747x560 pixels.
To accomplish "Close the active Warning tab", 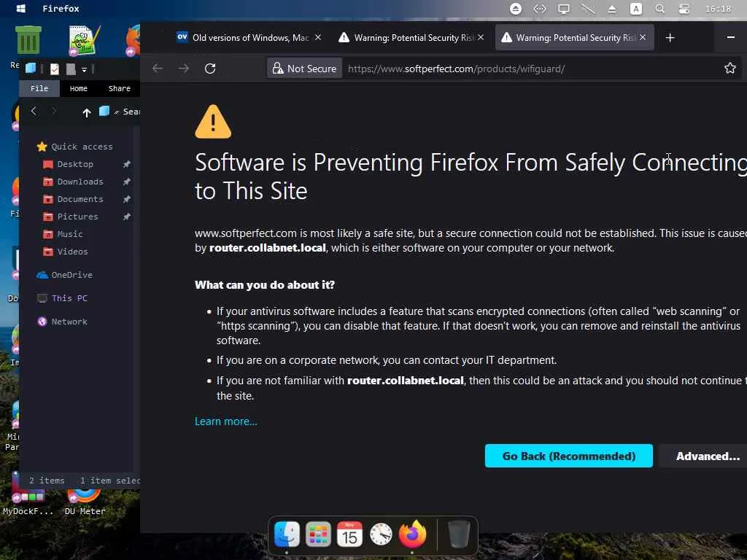I will tap(643, 37).
